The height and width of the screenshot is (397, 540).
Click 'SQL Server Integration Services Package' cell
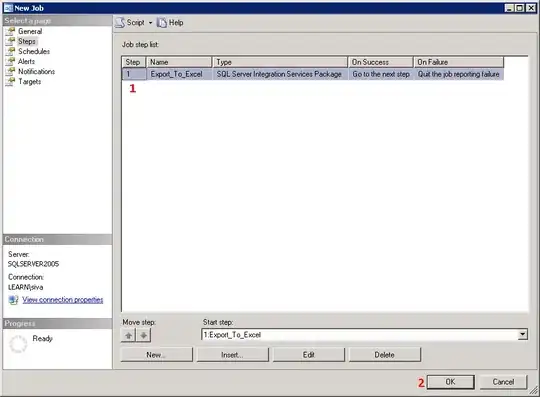click(279, 74)
